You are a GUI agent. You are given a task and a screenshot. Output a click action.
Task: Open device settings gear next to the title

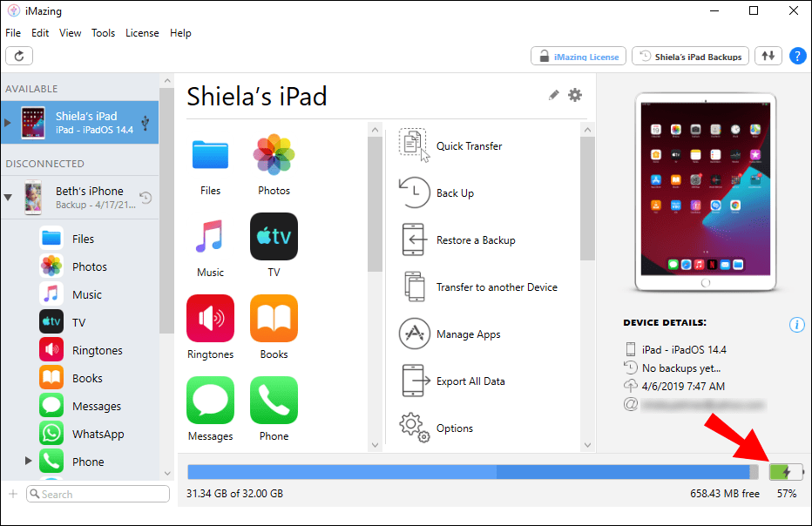pos(575,95)
